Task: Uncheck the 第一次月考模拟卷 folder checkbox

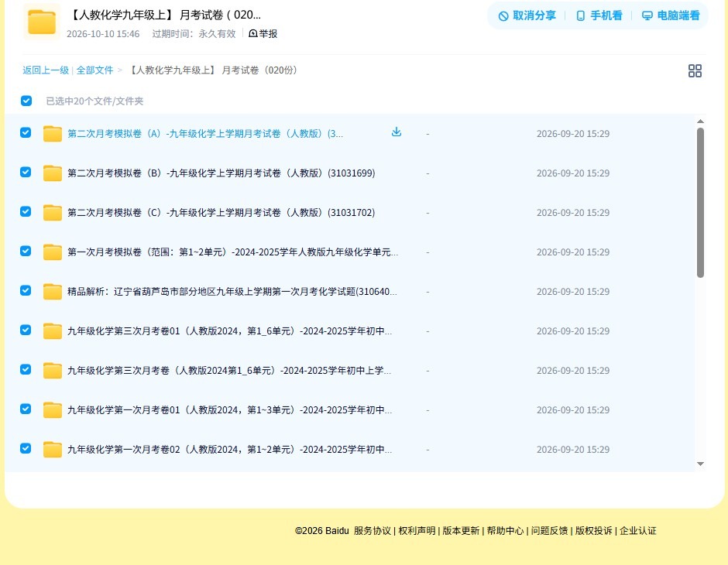Action: point(26,251)
